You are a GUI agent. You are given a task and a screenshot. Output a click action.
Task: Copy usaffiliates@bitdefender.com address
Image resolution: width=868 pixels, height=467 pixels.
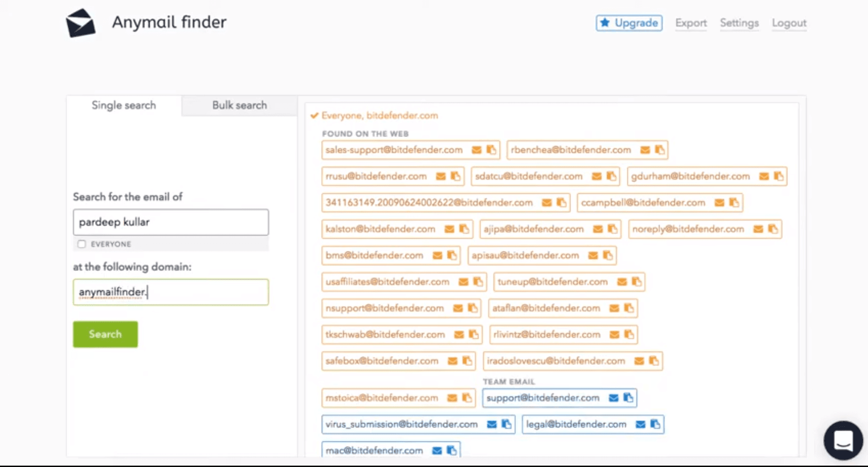[x=478, y=281]
